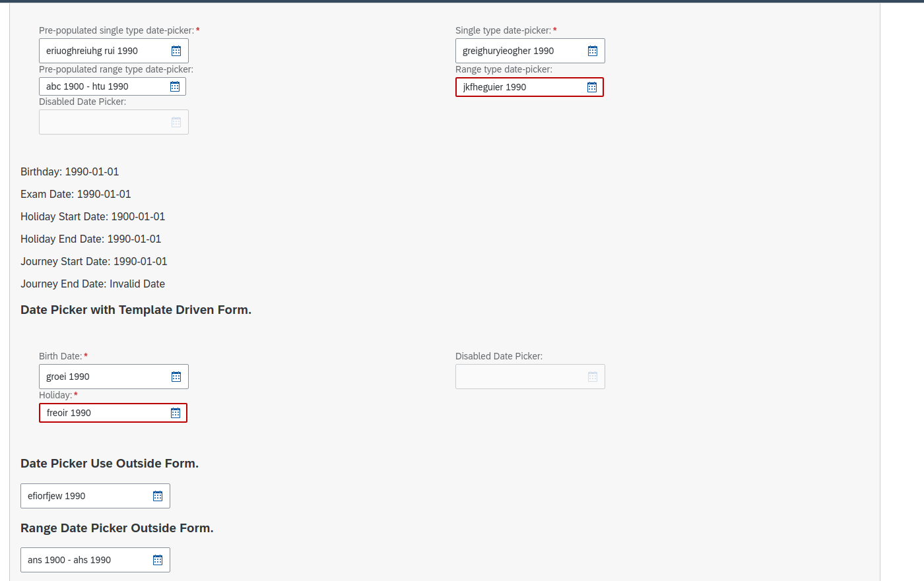The image size is (924, 581).
Task: Open calendar for Range Date Picker Outside Form
Action: 157,559
